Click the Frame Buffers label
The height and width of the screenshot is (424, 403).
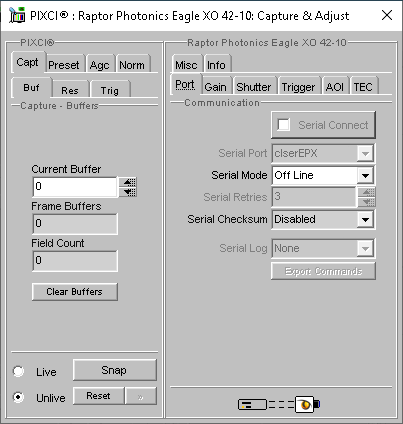click(x=66, y=206)
